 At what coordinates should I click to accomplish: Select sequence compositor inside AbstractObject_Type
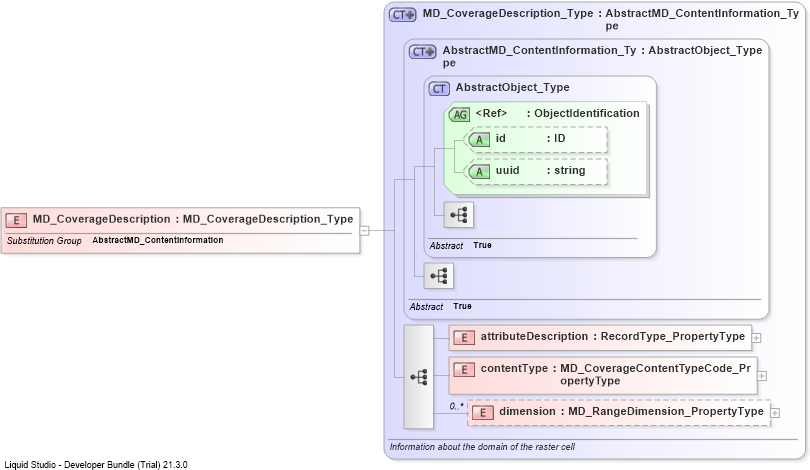pos(459,215)
